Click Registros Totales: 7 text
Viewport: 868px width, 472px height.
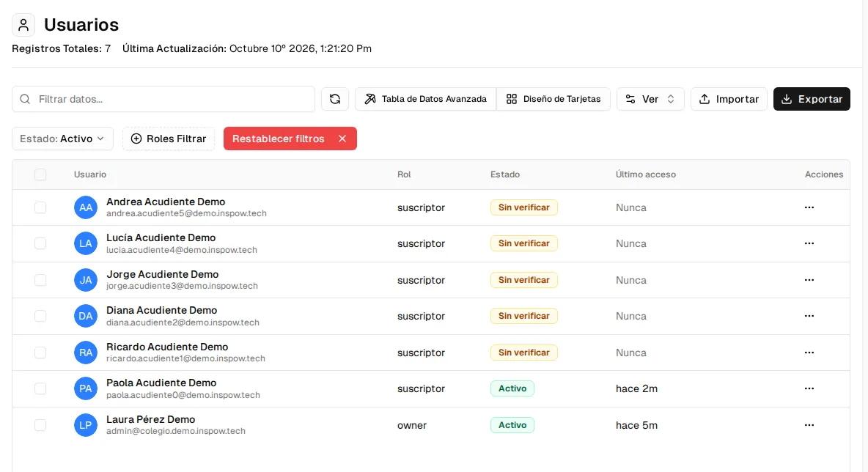tap(62, 48)
